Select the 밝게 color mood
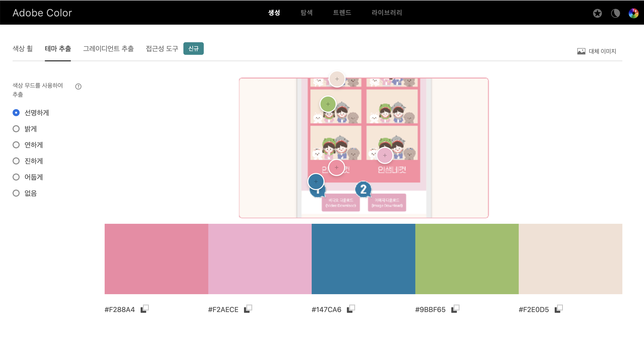 point(16,129)
